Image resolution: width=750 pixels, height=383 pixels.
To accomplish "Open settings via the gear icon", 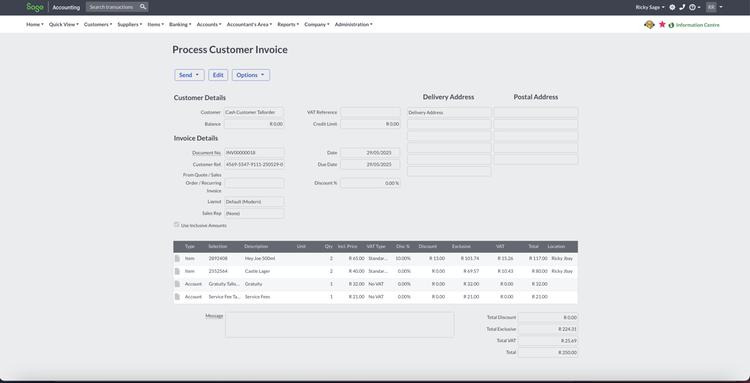I will tap(672, 7).
